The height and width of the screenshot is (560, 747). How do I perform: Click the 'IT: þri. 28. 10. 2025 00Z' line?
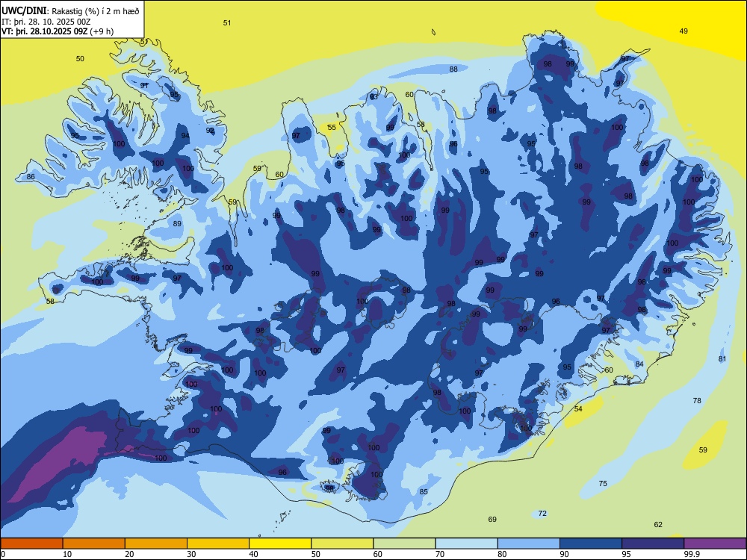[46, 22]
